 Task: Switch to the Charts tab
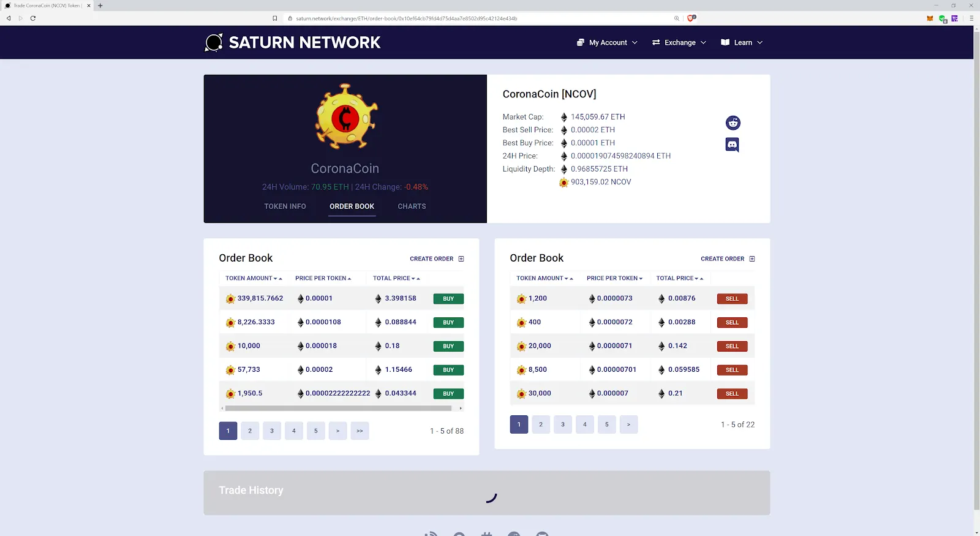[412, 206]
